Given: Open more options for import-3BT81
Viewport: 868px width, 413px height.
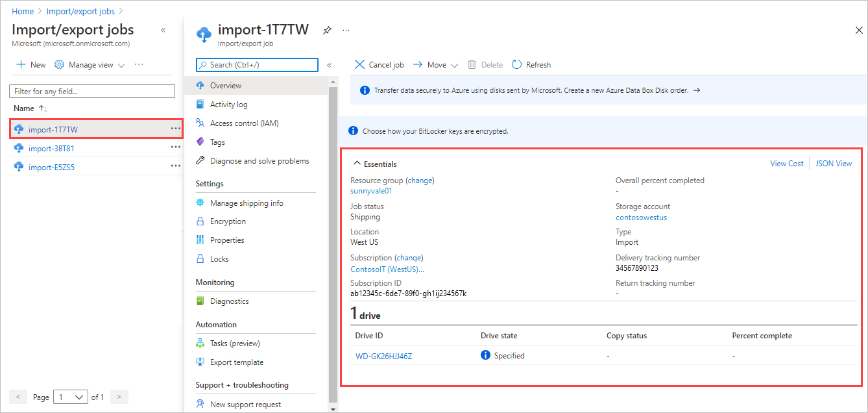Looking at the screenshot, I should click(176, 147).
